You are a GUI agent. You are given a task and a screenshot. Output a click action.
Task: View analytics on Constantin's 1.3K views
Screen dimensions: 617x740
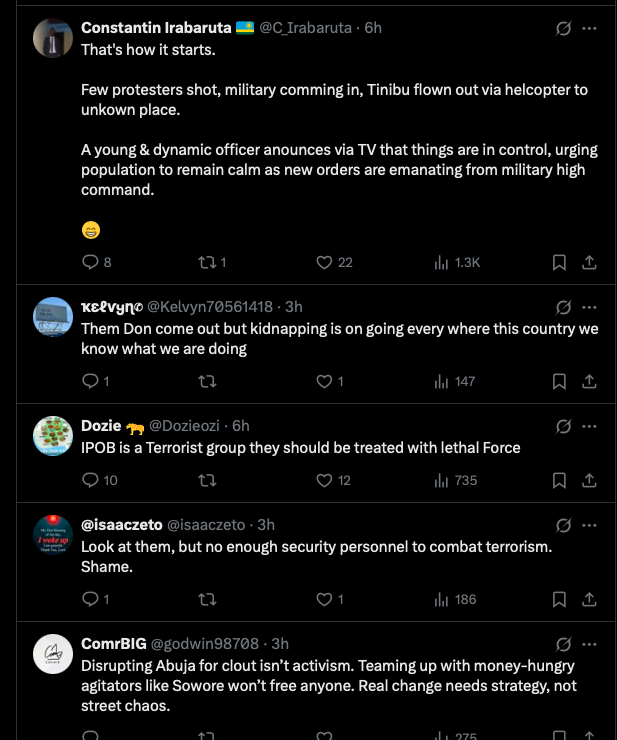[441, 263]
